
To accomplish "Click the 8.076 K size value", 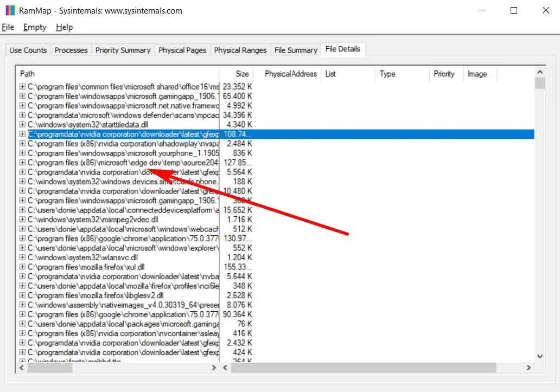I will click(x=239, y=305).
